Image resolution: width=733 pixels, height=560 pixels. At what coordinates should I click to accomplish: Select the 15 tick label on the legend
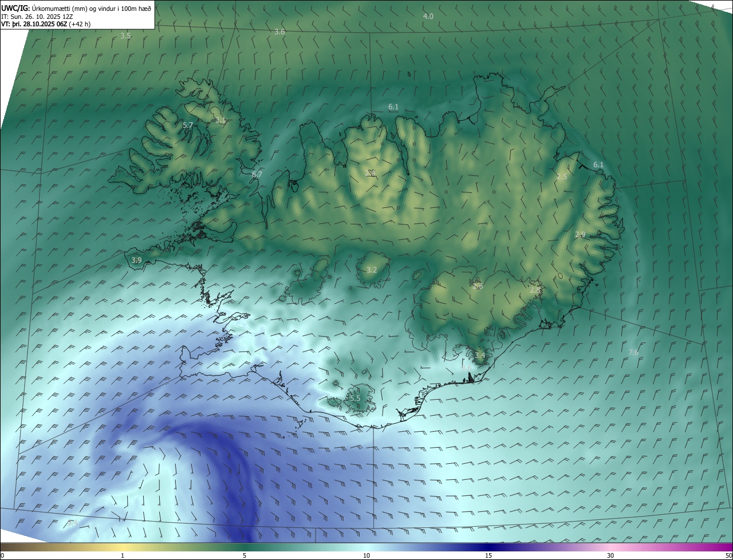488,555
